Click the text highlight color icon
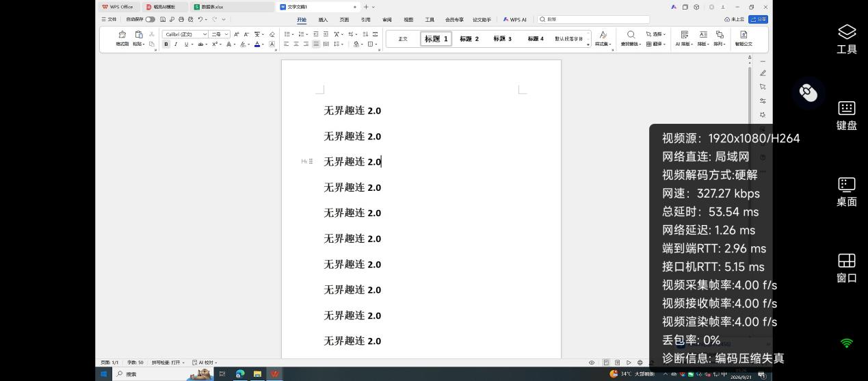The width and height of the screenshot is (868, 381). (x=244, y=44)
